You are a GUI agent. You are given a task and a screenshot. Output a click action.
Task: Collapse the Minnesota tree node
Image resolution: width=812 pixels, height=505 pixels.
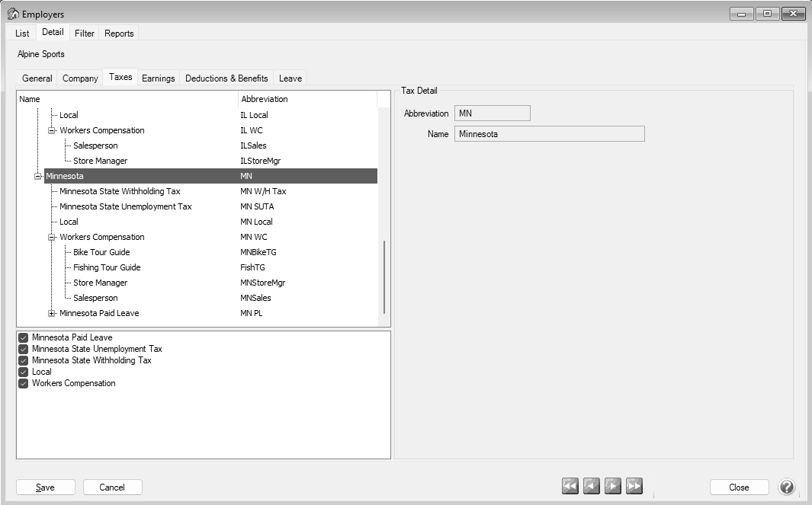tap(38, 176)
